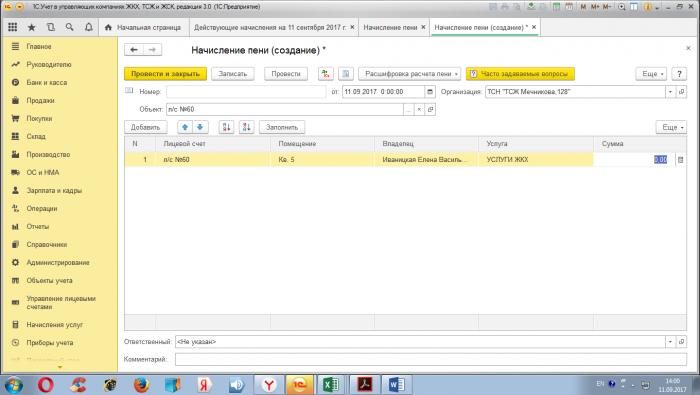Viewport: 700px width, 395px height.
Task: Click Провести и закрыть button
Action: tap(165, 74)
